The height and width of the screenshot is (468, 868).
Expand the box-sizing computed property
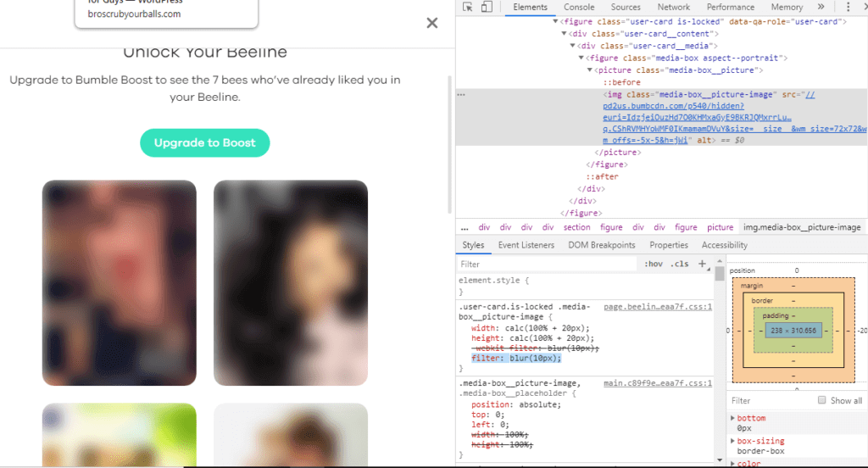click(x=732, y=442)
